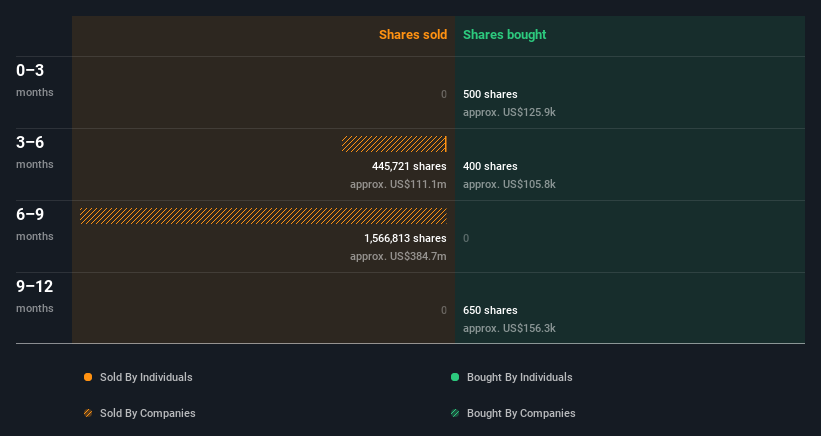Screen dimensions: 821x436
Task: Click the 6–9 months row label
Action: pos(35,225)
